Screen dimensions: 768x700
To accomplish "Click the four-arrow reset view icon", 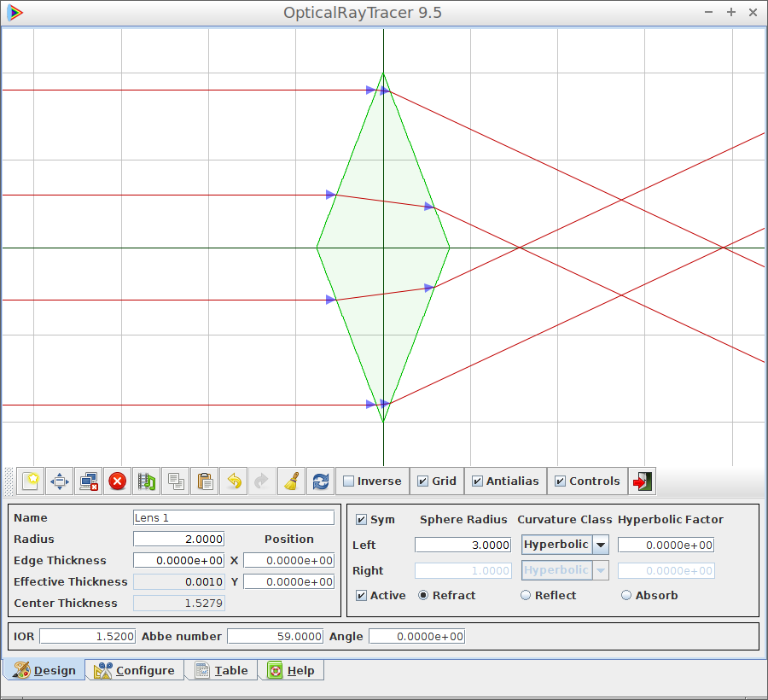I will coord(60,481).
